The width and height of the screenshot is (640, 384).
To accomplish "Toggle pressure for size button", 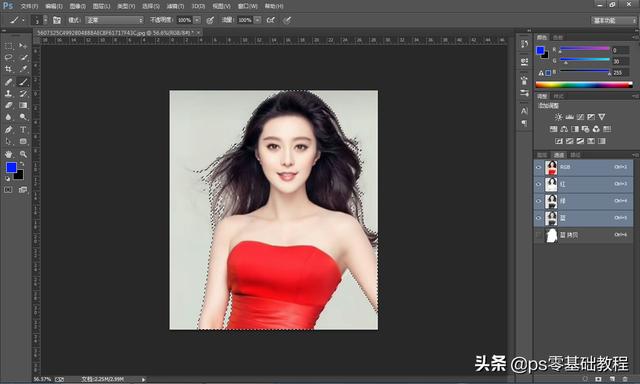I will pos(287,20).
